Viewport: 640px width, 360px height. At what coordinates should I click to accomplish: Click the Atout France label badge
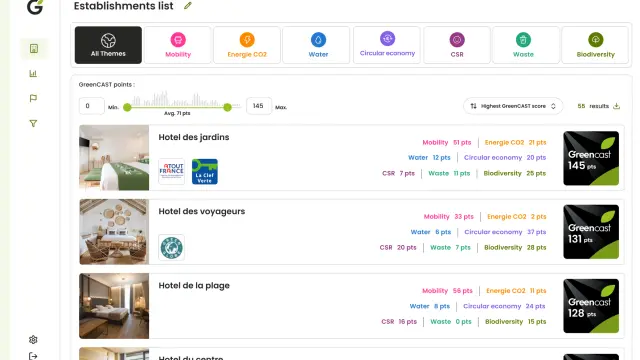tap(171, 171)
